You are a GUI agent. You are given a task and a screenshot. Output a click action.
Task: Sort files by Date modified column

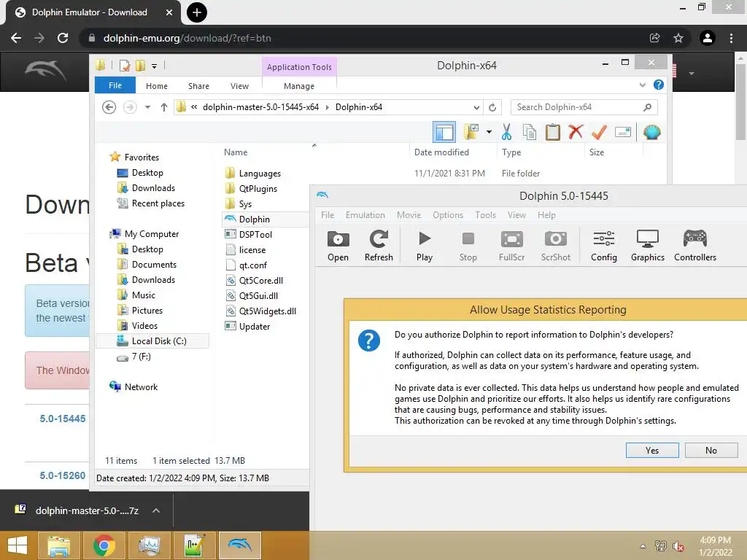point(441,152)
